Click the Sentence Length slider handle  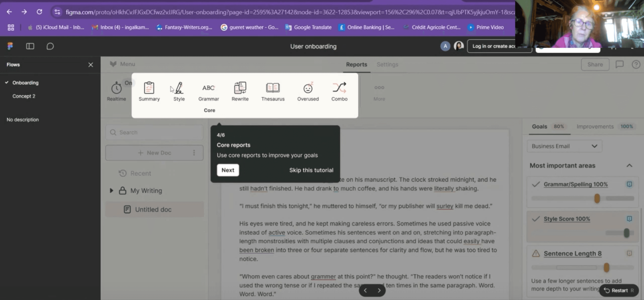click(x=606, y=267)
